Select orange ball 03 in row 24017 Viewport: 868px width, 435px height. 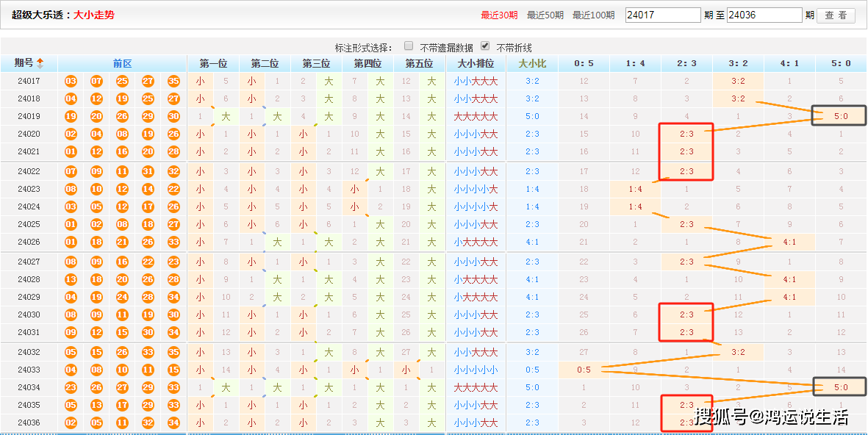pyautogui.click(x=71, y=80)
